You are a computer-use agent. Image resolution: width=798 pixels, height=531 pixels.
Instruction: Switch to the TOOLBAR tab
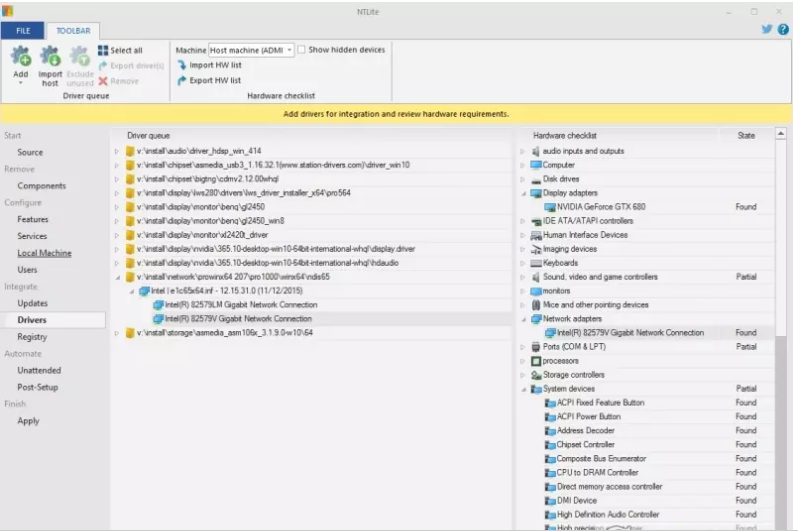(x=73, y=31)
